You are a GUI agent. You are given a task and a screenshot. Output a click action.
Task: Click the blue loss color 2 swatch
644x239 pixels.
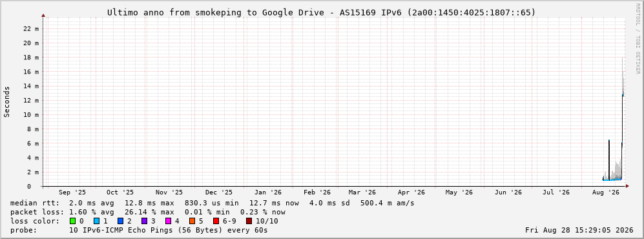click(x=120, y=221)
